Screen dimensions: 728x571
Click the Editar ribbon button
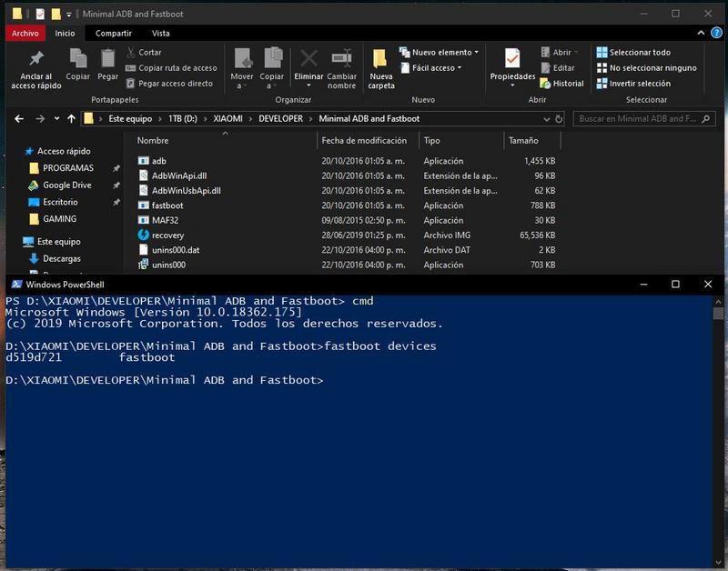558,67
